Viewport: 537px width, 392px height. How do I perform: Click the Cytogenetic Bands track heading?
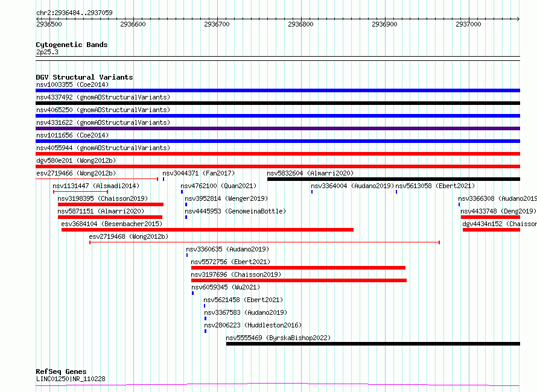72,45
